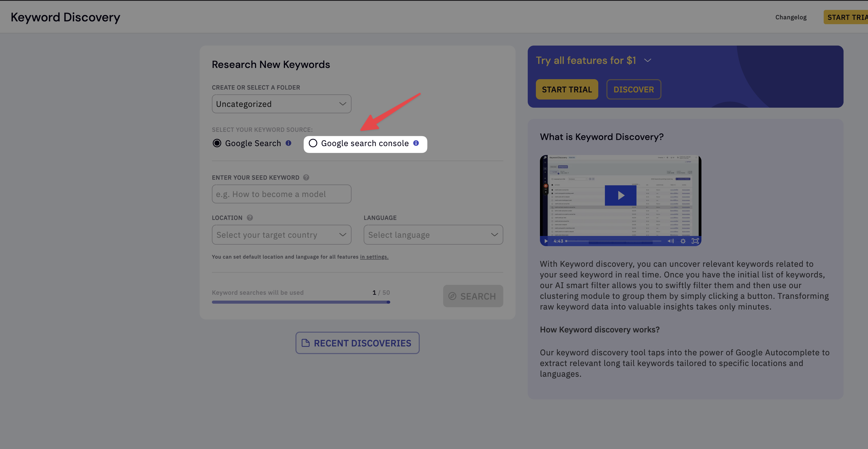Click the Discover button in banner
The height and width of the screenshot is (449, 868).
[x=633, y=90]
